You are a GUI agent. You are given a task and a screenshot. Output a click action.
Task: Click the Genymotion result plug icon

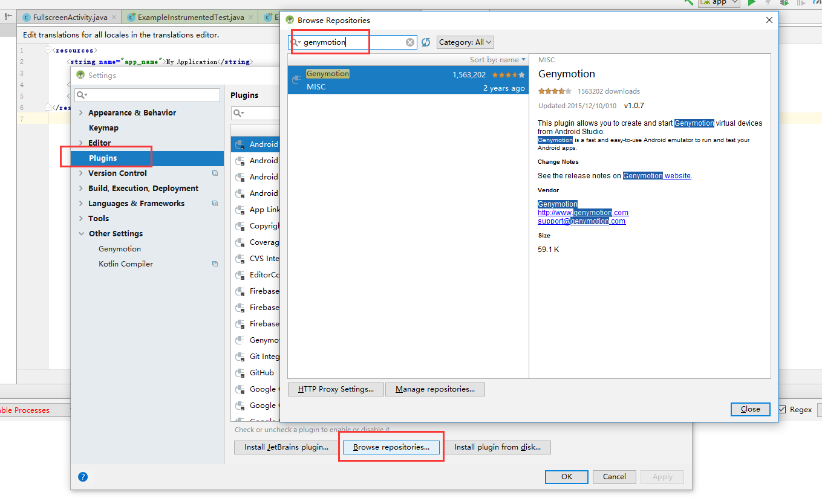point(296,80)
